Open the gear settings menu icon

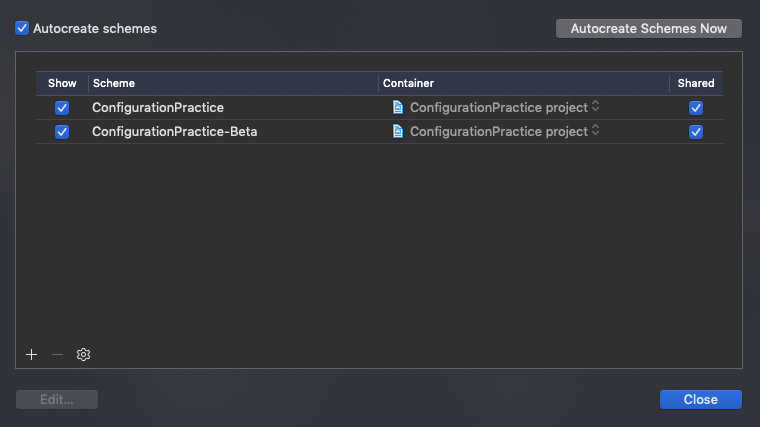coord(84,354)
